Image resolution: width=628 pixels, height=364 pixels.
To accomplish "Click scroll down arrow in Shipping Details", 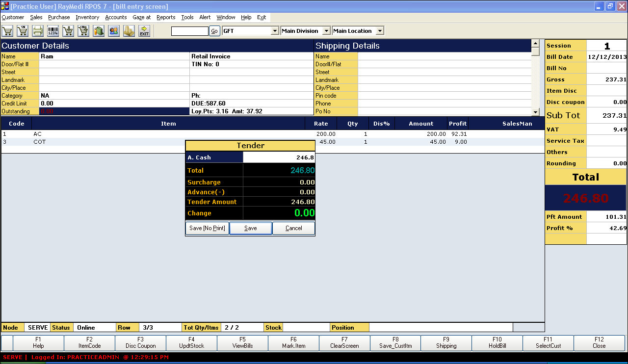I will click(x=535, y=111).
